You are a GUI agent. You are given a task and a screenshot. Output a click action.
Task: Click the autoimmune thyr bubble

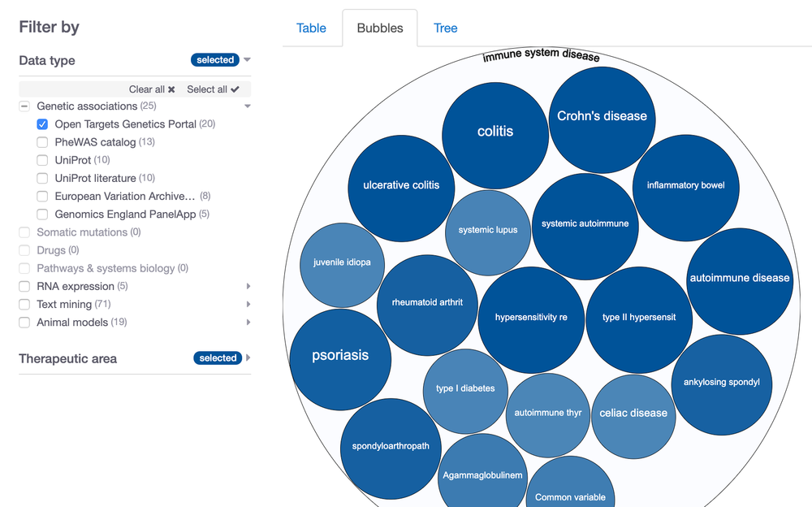tap(548, 415)
